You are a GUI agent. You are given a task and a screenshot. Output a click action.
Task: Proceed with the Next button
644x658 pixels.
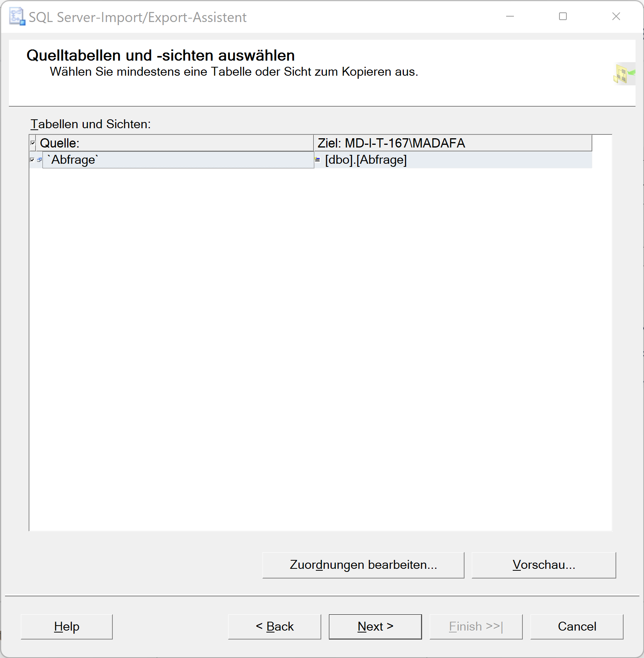point(375,627)
